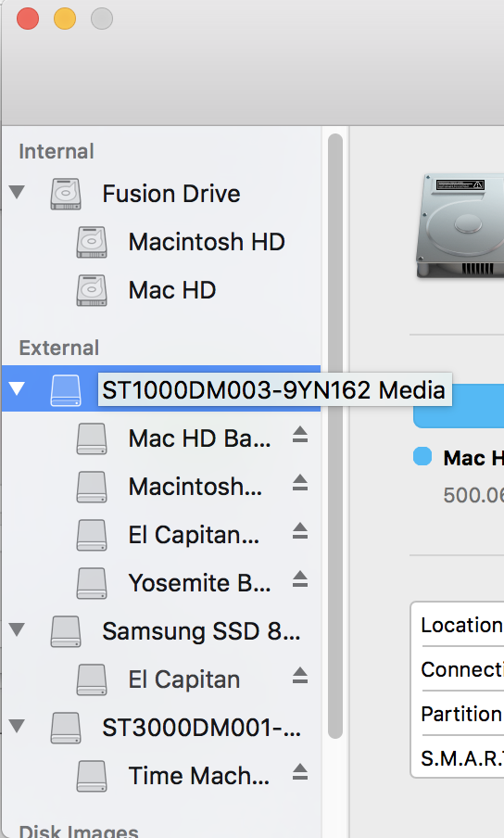Click the ST1000DM003 external drive icon
Viewport: 504px width, 838px height.
click(66, 390)
